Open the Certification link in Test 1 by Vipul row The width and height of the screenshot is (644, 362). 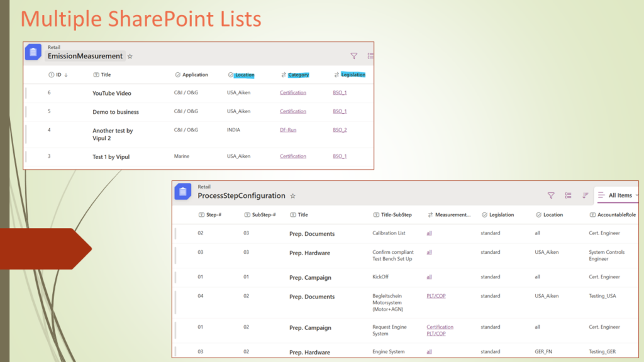tap(293, 156)
